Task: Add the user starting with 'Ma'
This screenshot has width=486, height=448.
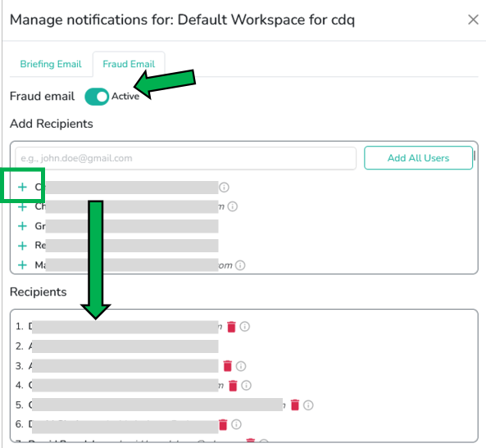Action: click(22, 265)
